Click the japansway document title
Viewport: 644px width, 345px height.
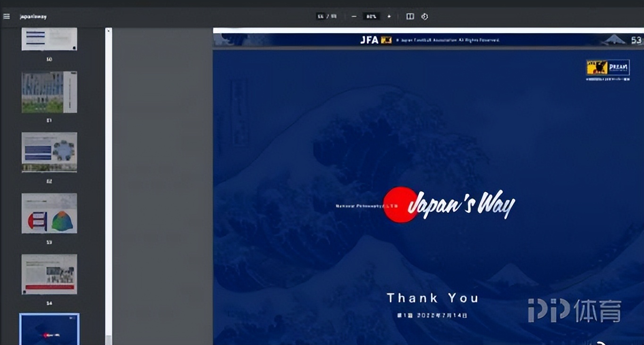point(33,17)
